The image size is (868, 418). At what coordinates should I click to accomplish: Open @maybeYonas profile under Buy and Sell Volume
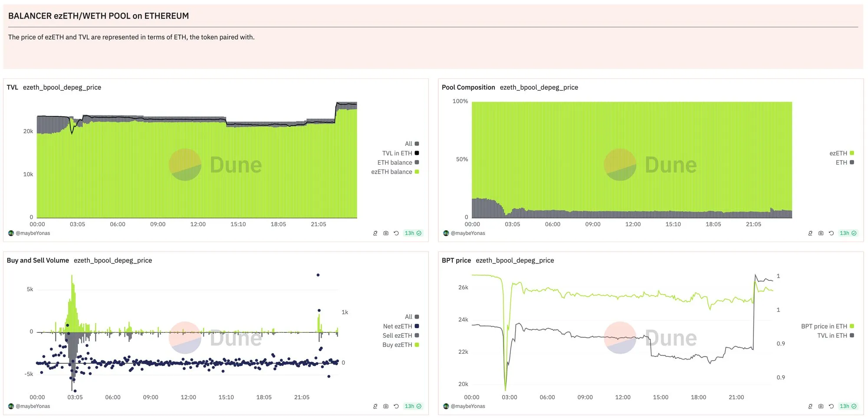tap(33, 406)
